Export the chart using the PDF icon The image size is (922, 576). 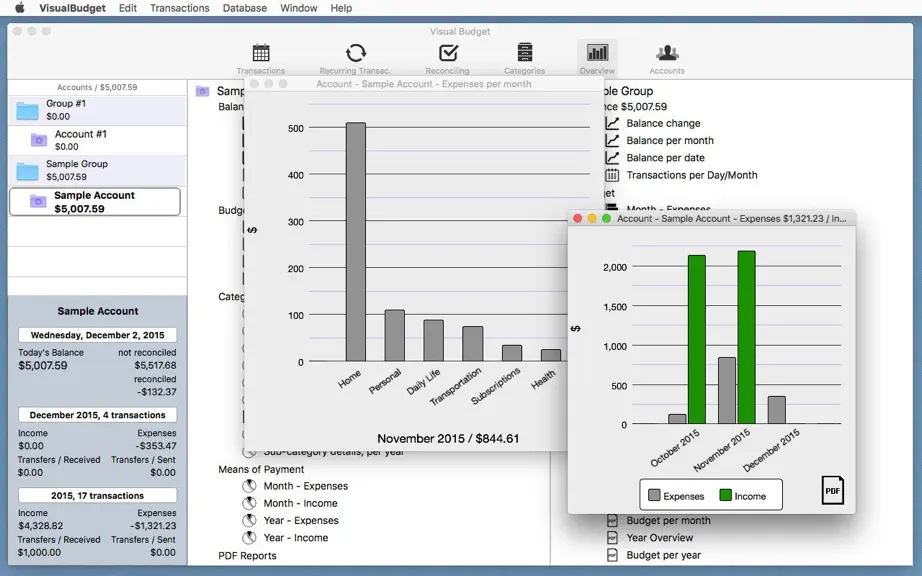[x=832, y=490]
